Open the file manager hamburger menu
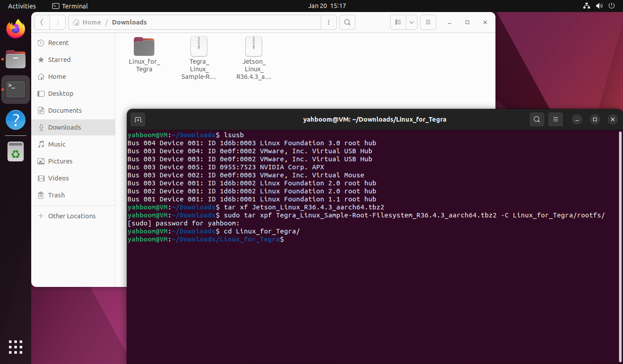This screenshot has width=623, height=364. pyautogui.click(x=428, y=22)
